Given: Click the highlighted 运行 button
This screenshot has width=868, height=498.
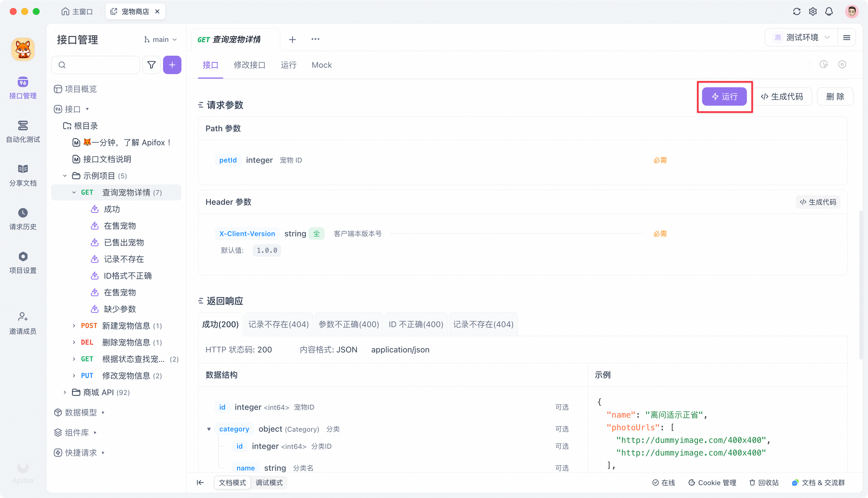Looking at the screenshot, I should [724, 97].
